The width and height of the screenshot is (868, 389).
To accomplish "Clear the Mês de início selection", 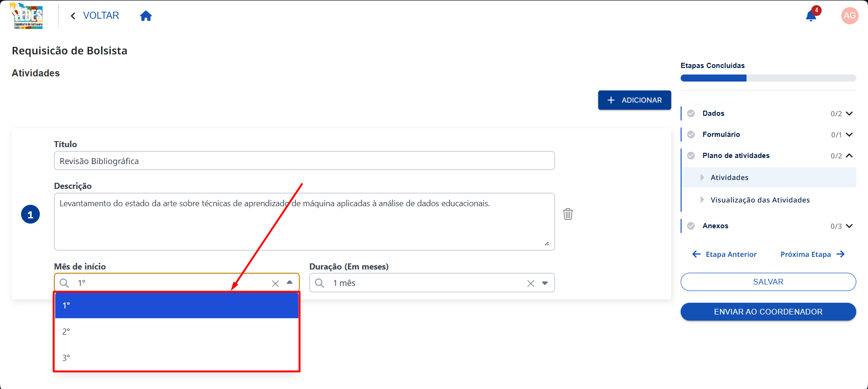I will (275, 283).
